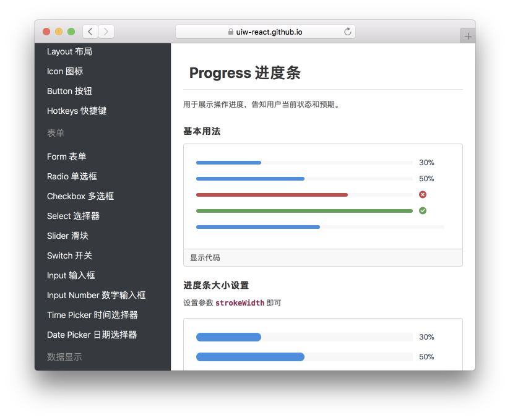
Task: Go to Select 选择器 page
Action: pos(73,216)
